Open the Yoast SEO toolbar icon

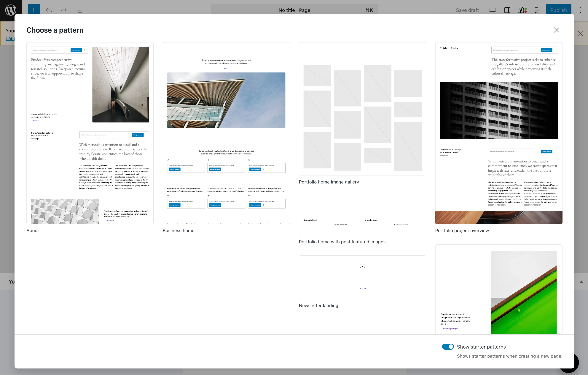coord(522,10)
